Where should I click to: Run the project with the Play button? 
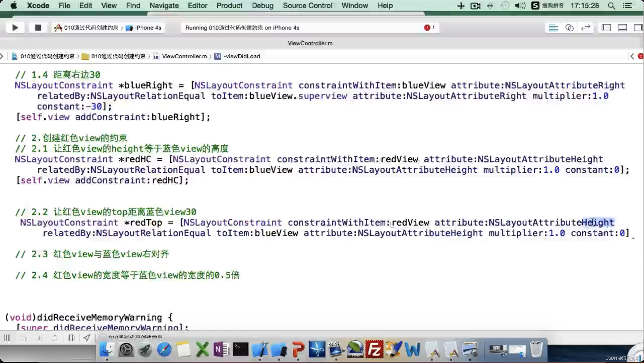15,27
